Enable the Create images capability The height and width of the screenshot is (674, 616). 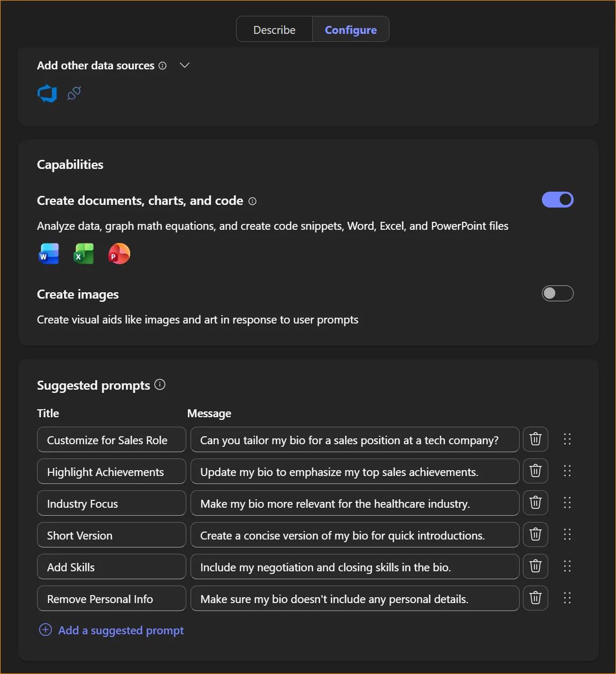click(x=557, y=293)
